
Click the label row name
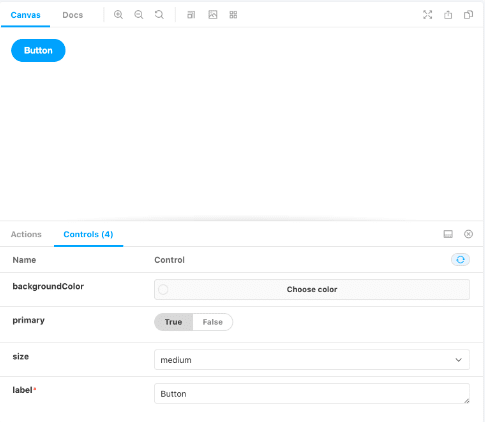(x=22, y=390)
